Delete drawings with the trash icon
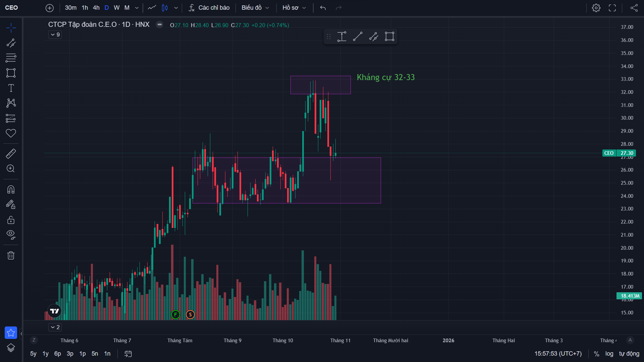Screen dimensions: 644x362 click(x=11, y=255)
